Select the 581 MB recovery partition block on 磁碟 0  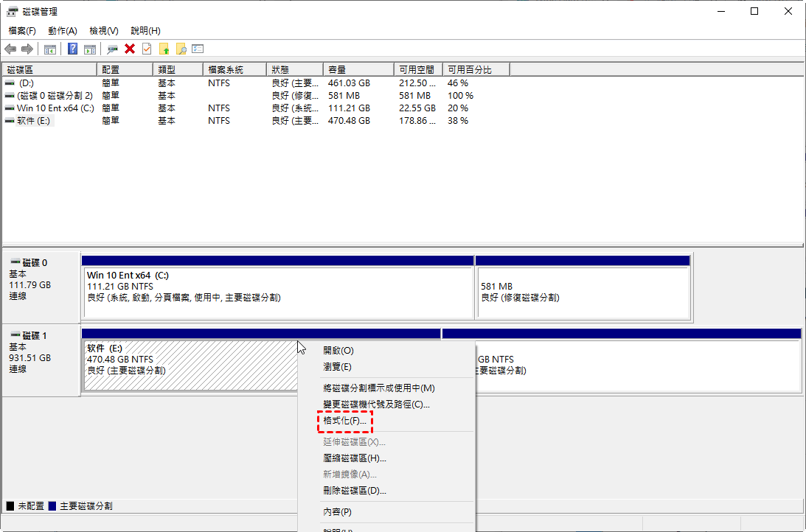pos(583,292)
